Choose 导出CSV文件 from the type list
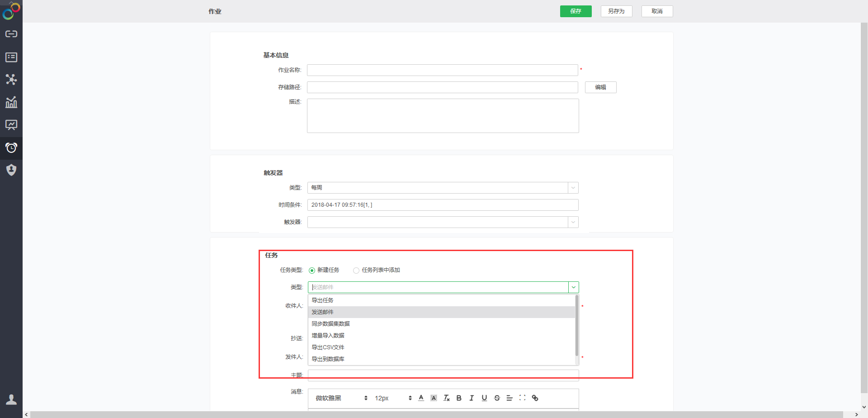This screenshot has width=868, height=418. coord(442,347)
